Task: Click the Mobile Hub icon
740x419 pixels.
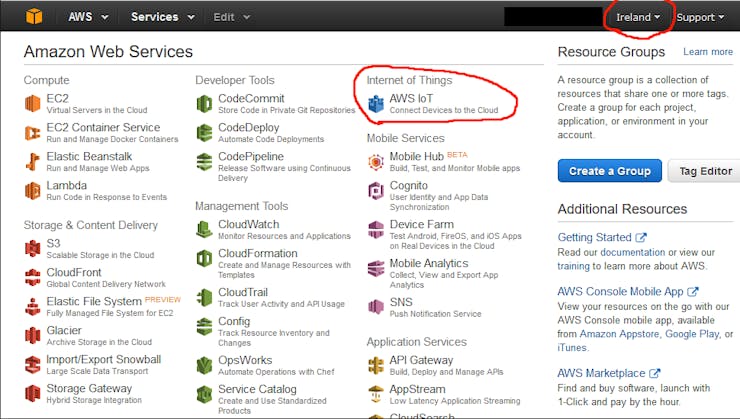Action: [376, 162]
